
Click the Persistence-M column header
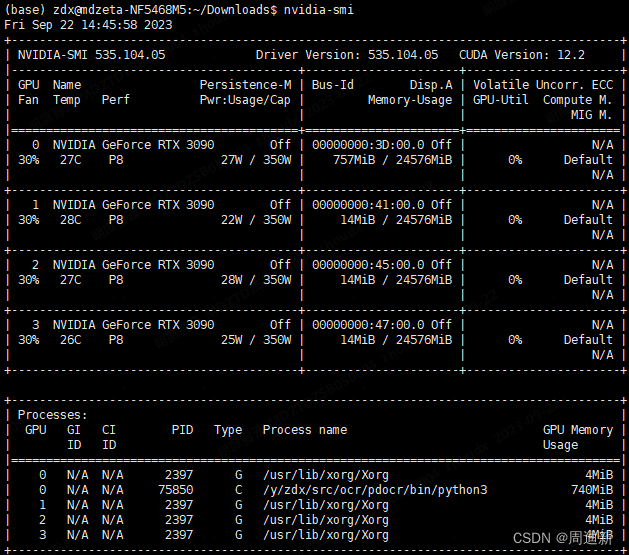246,85
